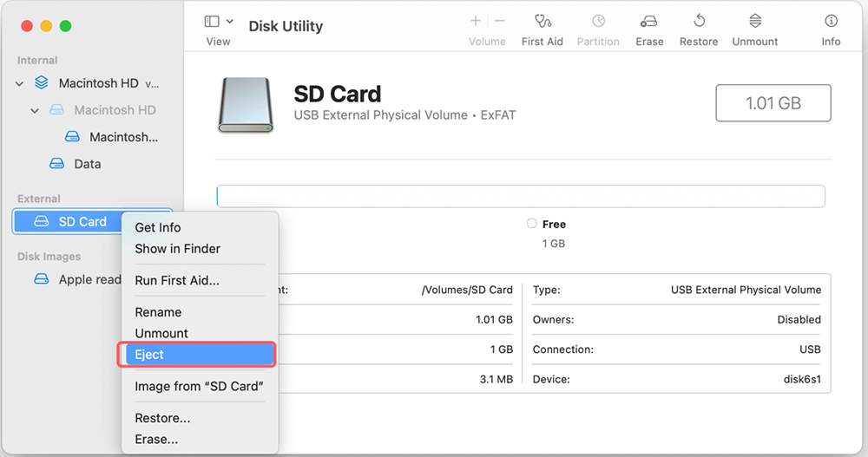The width and height of the screenshot is (868, 457).
Task: Choose Get Info from context menu
Action: [158, 227]
